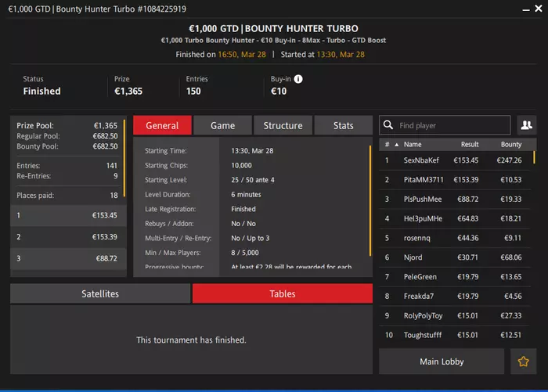Image resolution: width=548 pixels, height=392 pixels.
Task: Click the magnifier search icon
Action: (388, 125)
